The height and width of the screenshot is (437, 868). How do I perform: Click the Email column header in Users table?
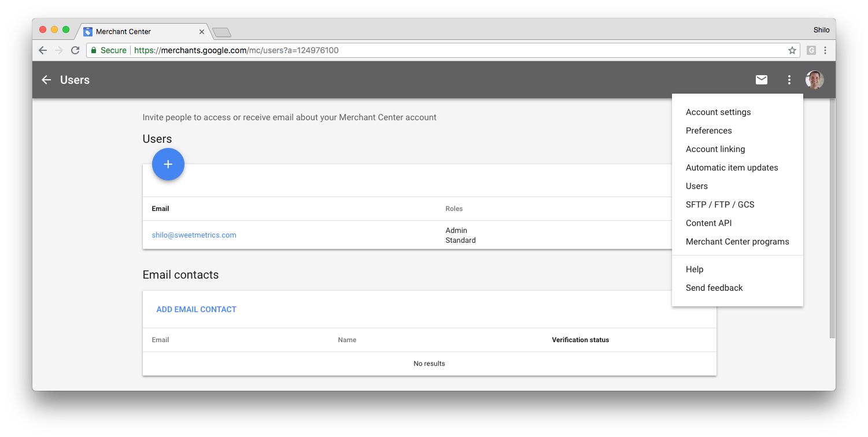[x=160, y=209]
